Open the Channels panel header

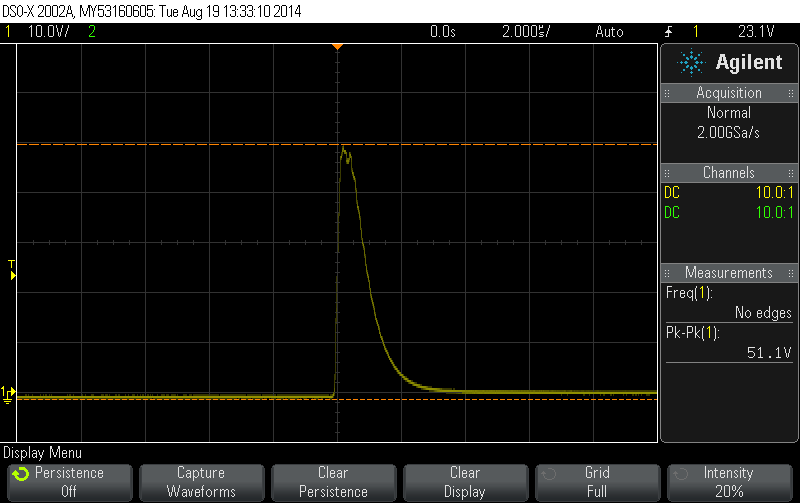pos(729,173)
